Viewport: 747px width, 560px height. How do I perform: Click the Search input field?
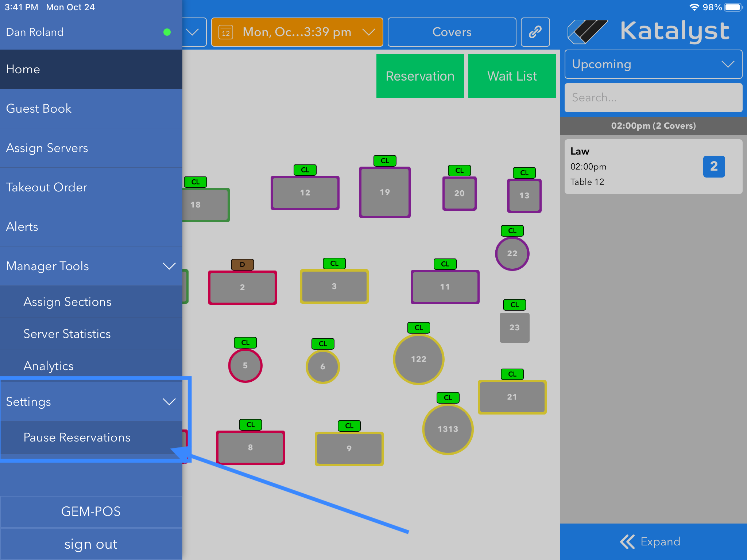click(653, 98)
